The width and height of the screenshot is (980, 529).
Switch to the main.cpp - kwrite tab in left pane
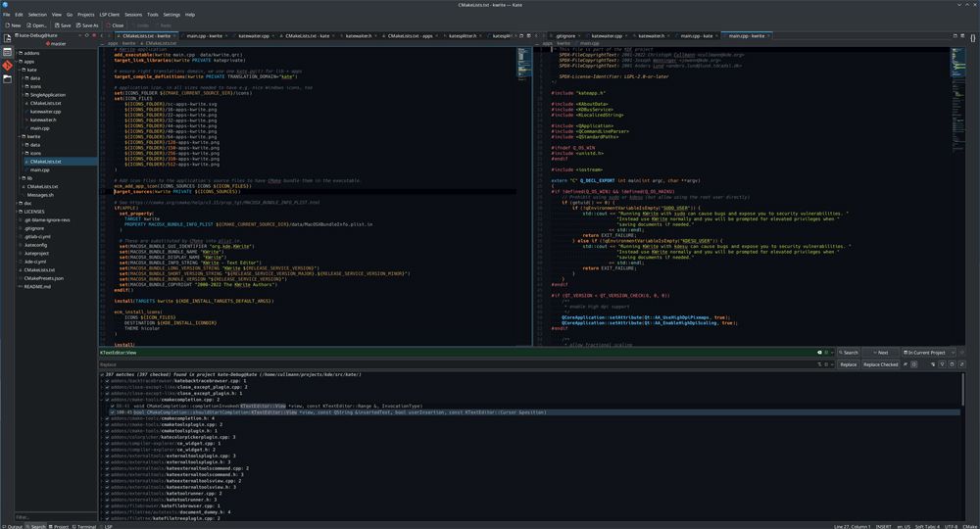coord(204,35)
